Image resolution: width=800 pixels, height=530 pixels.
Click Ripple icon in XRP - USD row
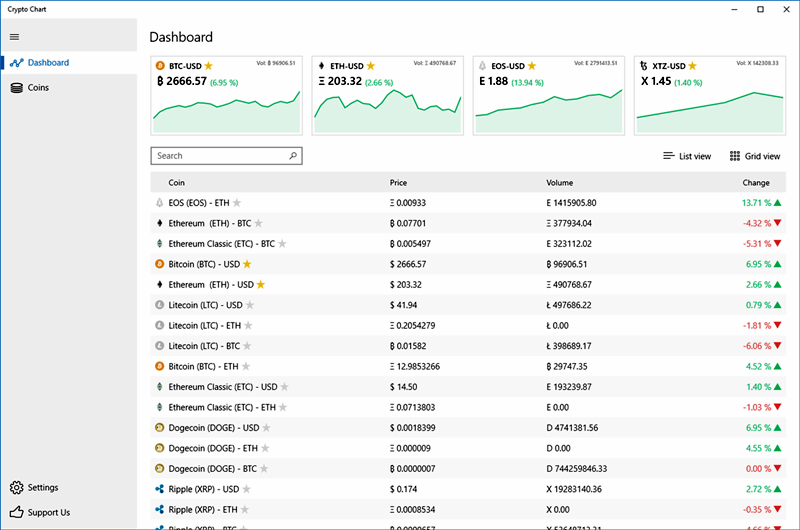pos(159,489)
